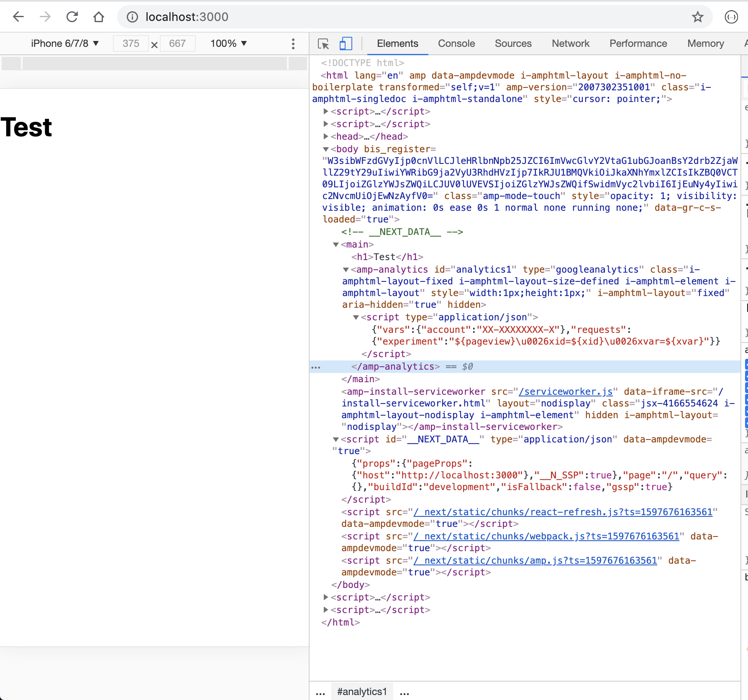Switch to the Network tab
Screen dimensions: 748x700
coord(570,43)
